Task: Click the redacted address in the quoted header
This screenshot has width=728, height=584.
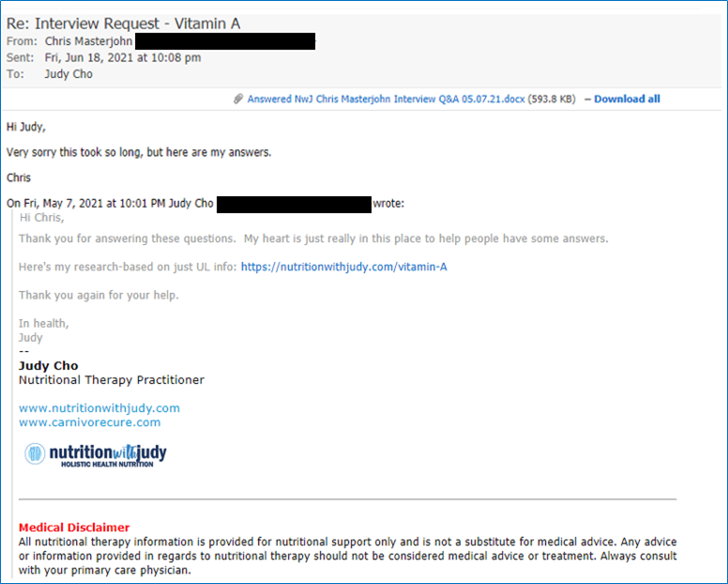Action: click(x=294, y=204)
